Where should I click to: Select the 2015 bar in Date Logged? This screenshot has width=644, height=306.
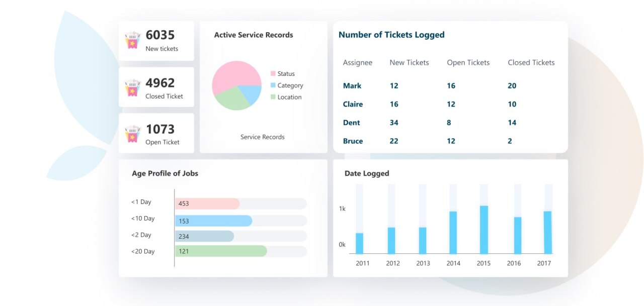484,230
